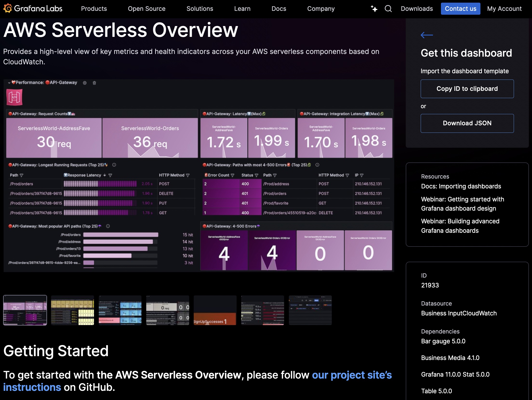Open the Open Source menu

[146, 9]
